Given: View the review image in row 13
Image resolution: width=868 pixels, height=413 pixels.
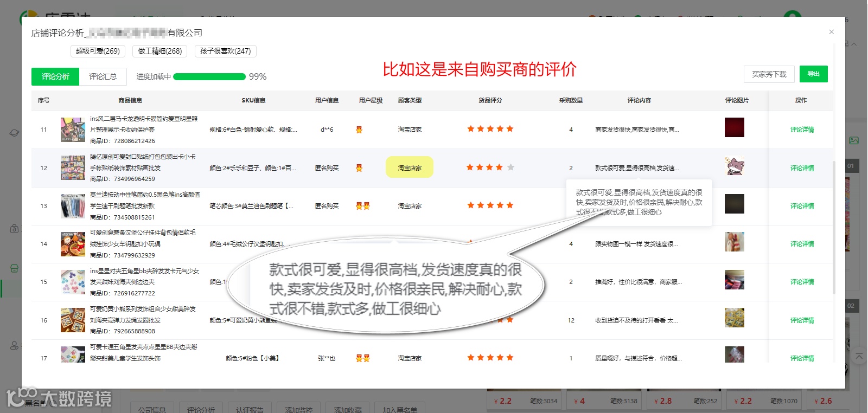Looking at the screenshot, I should point(734,204).
